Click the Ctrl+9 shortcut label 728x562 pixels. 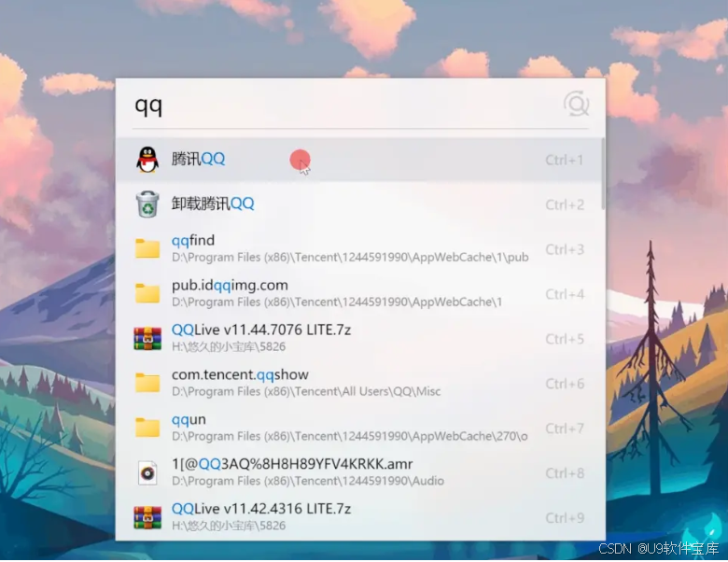pyautogui.click(x=564, y=518)
